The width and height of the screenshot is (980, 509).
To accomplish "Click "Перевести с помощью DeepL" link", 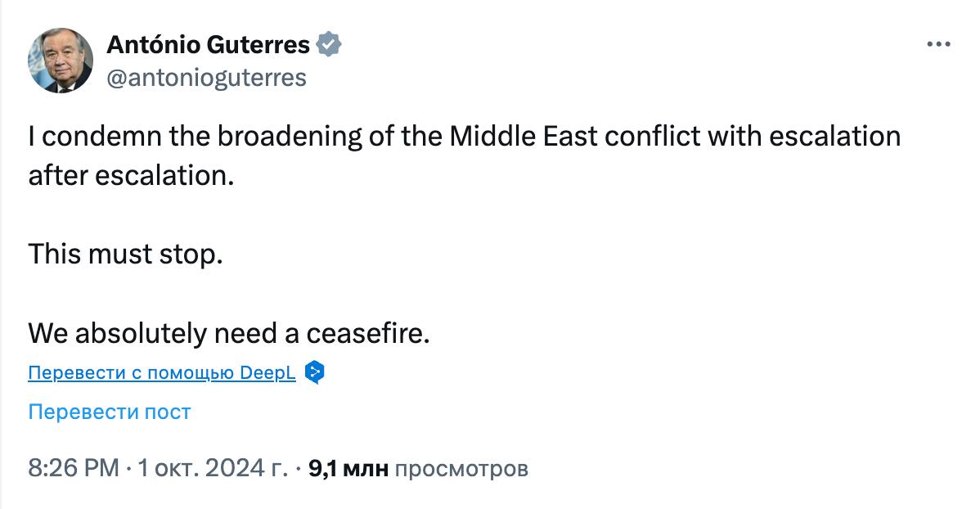I will (162, 374).
